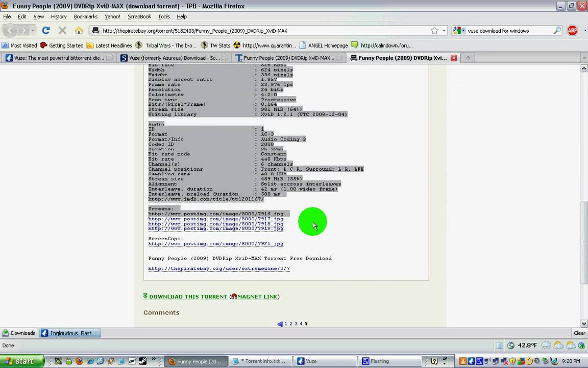
Task: Switch to Vuze formerly Azureus Download tab
Action: click(x=174, y=58)
